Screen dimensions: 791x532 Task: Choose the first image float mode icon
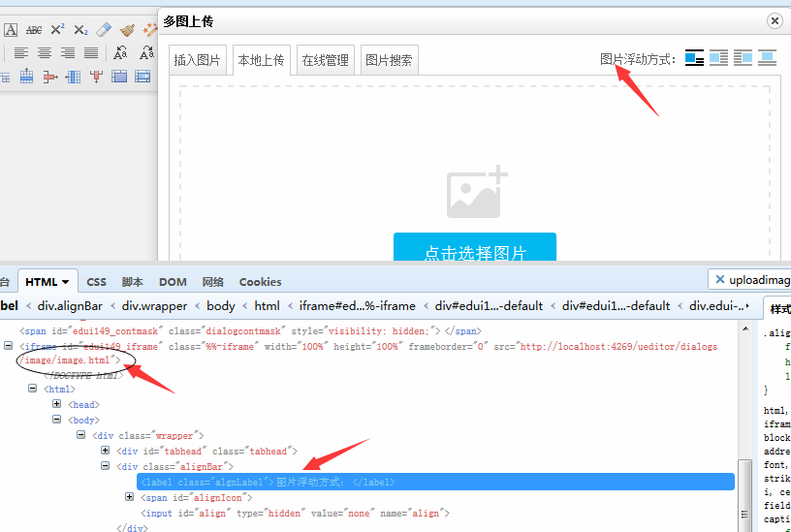click(x=694, y=58)
